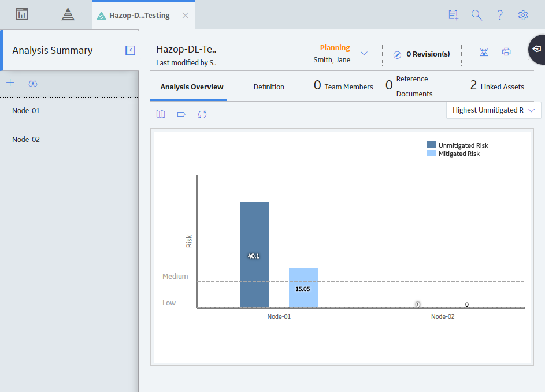Open the dashboard chart icon tab
545x392 pixels.
tap(22, 14)
